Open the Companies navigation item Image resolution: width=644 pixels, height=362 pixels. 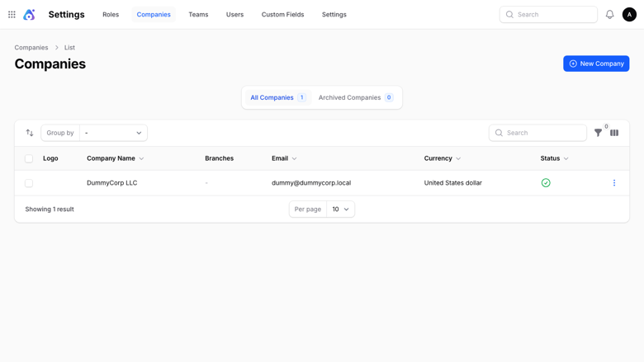coord(154,14)
